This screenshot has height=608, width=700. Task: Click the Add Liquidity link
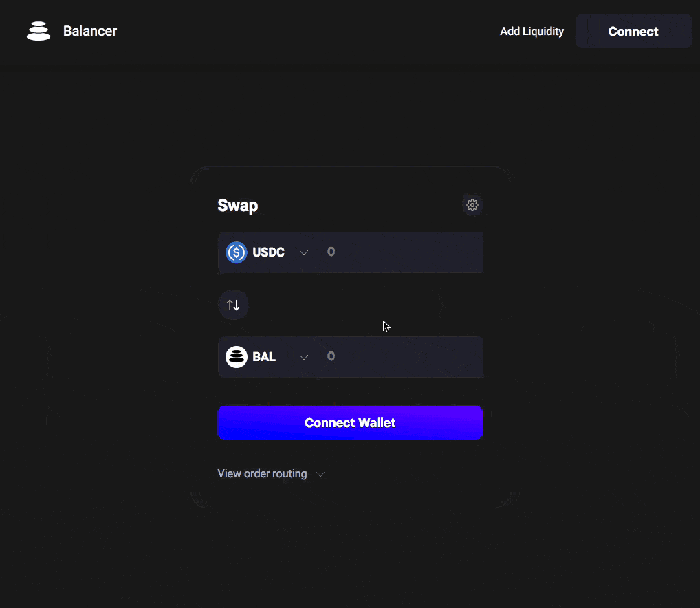pos(532,31)
